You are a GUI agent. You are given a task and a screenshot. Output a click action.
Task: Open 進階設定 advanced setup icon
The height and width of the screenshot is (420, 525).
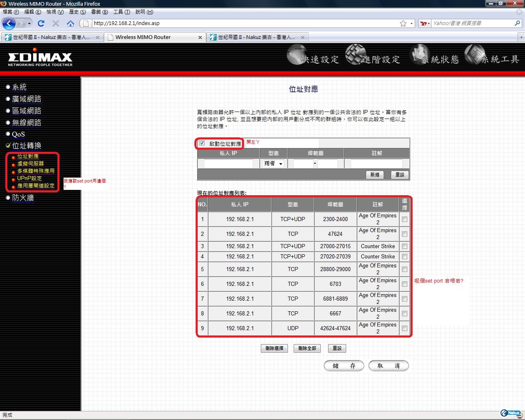(x=372, y=55)
